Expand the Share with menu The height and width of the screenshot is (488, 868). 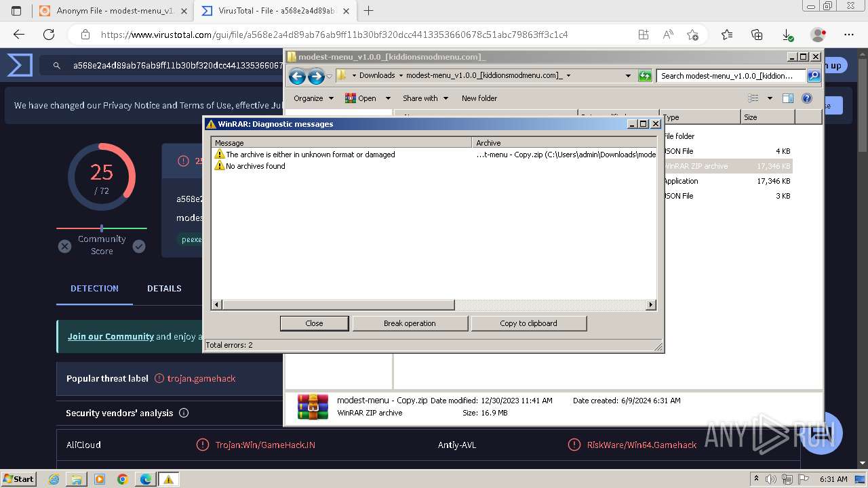coord(425,98)
